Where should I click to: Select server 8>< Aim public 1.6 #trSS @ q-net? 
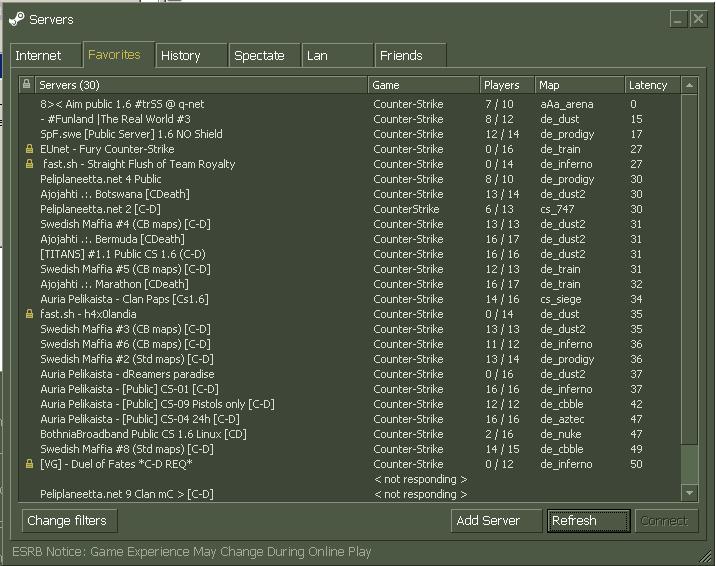tap(350, 104)
